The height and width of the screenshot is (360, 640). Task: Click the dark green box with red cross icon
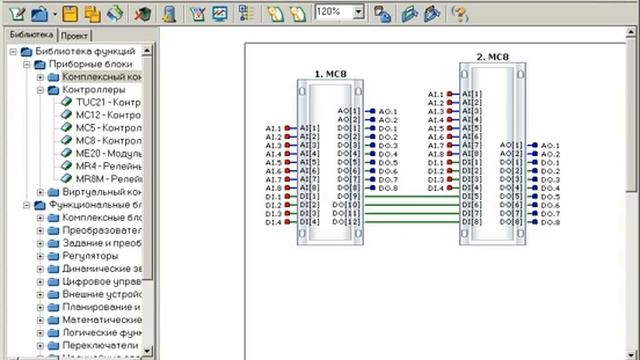[x=142, y=14]
